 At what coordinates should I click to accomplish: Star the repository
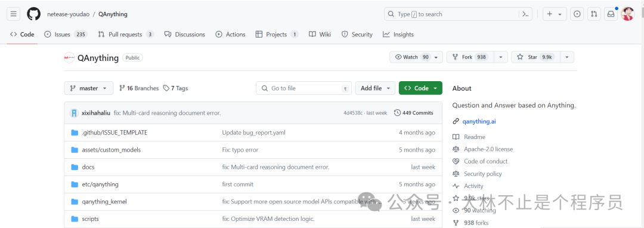click(535, 57)
